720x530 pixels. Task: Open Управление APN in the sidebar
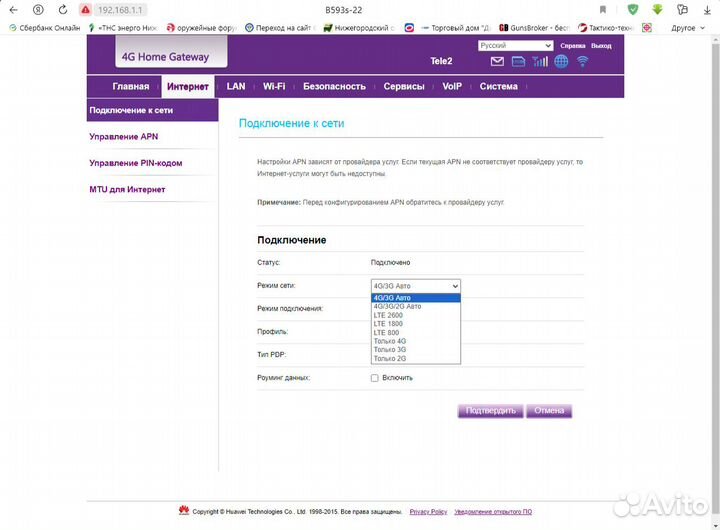coord(124,136)
